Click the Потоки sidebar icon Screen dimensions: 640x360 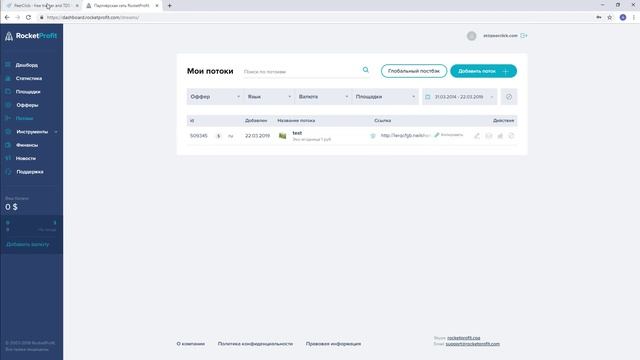[x=8, y=118]
